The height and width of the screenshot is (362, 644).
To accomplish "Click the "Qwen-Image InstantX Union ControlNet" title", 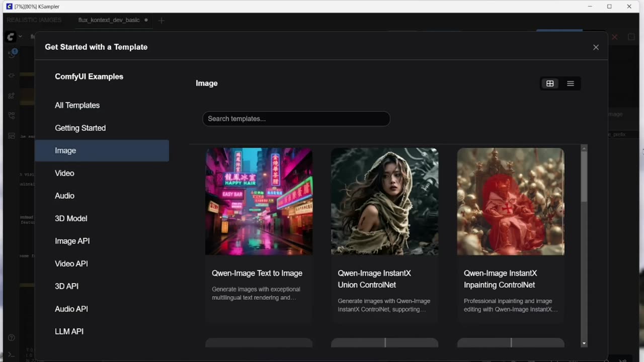I will (x=374, y=279).
